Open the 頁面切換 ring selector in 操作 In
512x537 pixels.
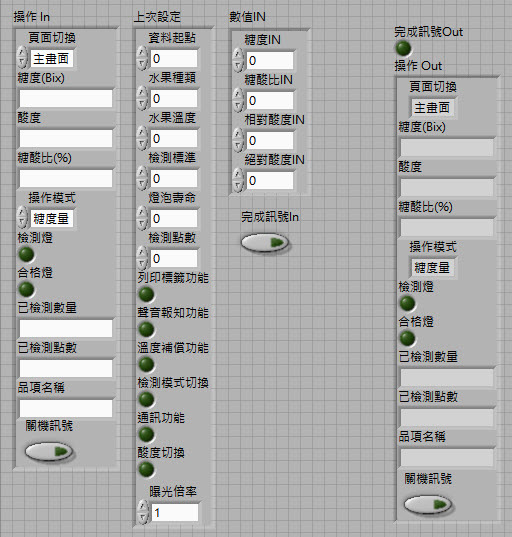point(52,59)
